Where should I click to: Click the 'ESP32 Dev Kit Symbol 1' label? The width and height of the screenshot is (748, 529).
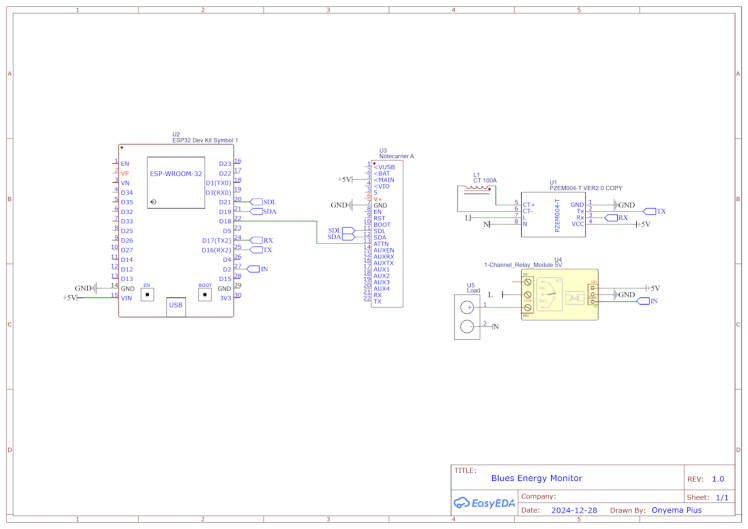click(x=205, y=140)
